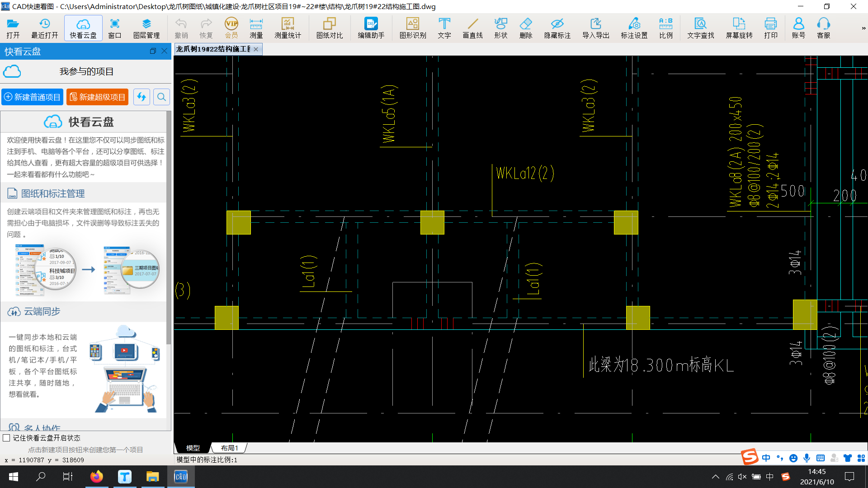Search projects in cloud panel

[161, 97]
